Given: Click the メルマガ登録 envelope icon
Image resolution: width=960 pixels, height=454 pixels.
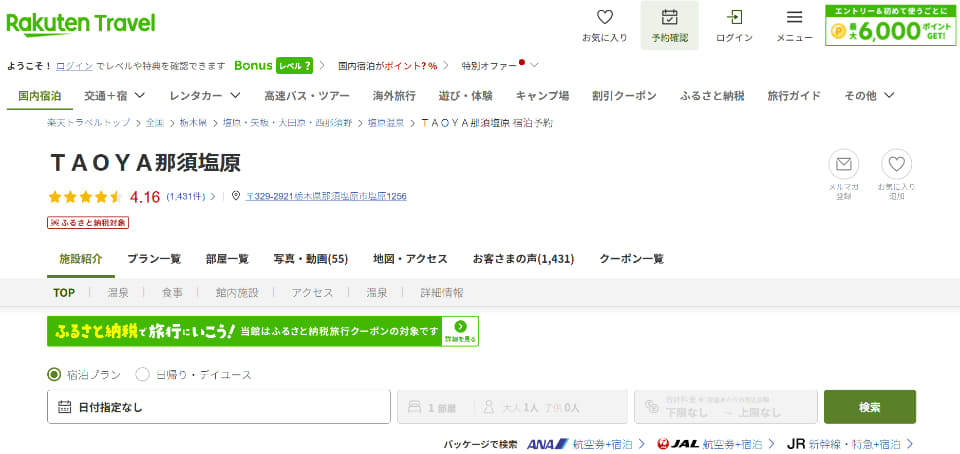Looking at the screenshot, I should coord(843,164).
